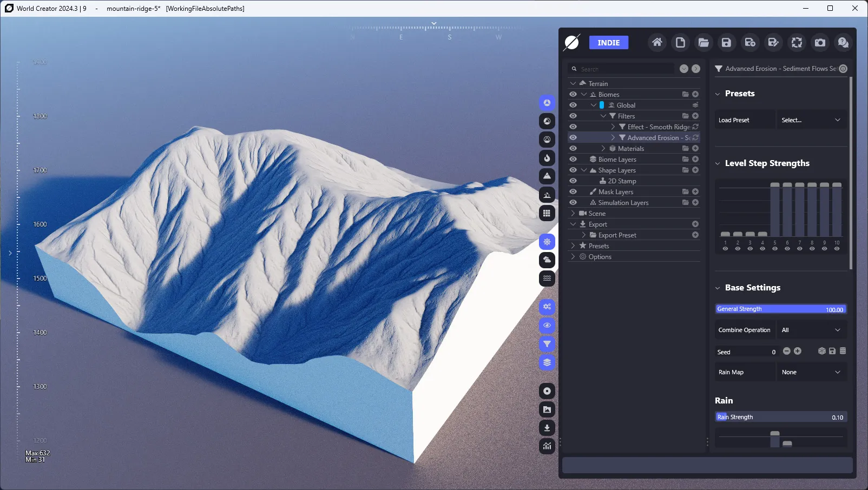Toggle Mask Layers visibility eye
This screenshot has width=868, height=490.
573,191
